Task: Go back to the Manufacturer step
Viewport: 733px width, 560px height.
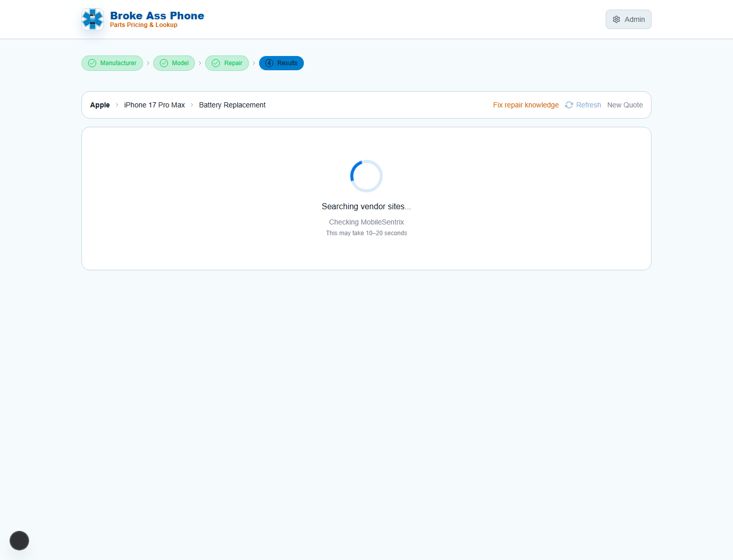Action: [112, 63]
